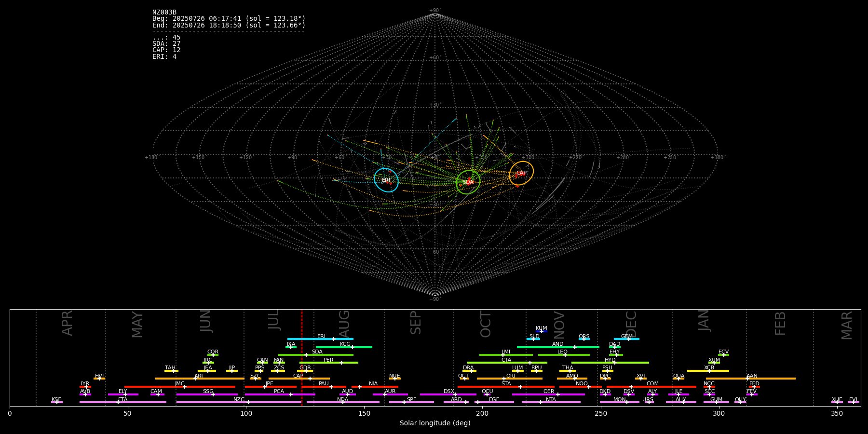Click the XHE shower bar

[x=837, y=402]
